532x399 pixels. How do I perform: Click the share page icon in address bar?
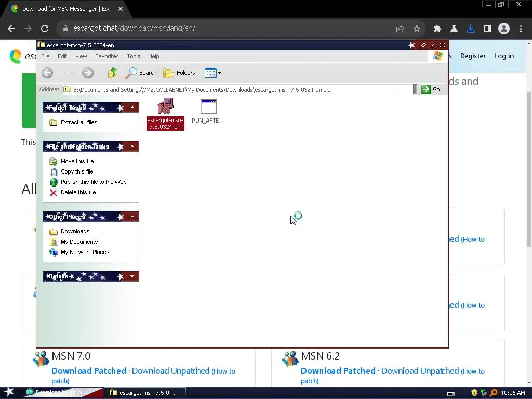coord(400,29)
